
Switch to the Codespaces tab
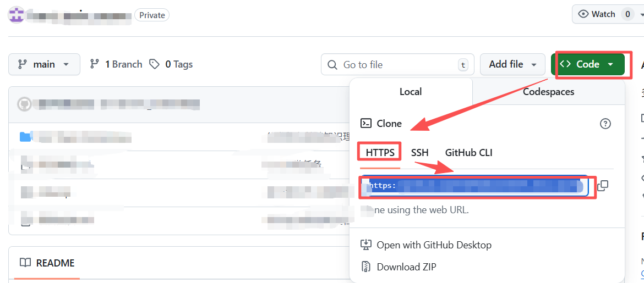pyautogui.click(x=548, y=91)
